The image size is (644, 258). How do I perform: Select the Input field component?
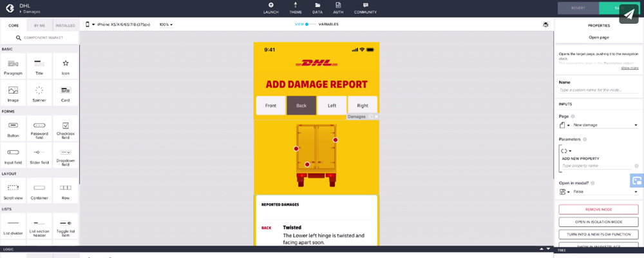pyautogui.click(x=13, y=155)
